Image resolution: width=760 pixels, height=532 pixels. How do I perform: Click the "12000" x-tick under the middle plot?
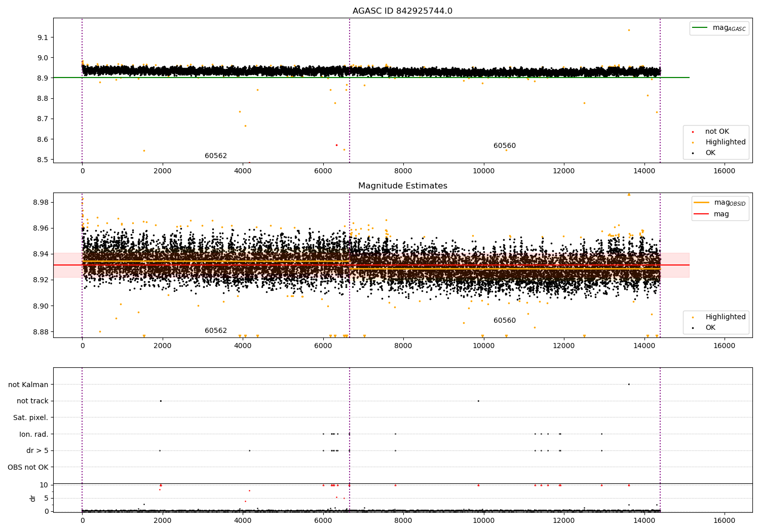(x=563, y=346)
